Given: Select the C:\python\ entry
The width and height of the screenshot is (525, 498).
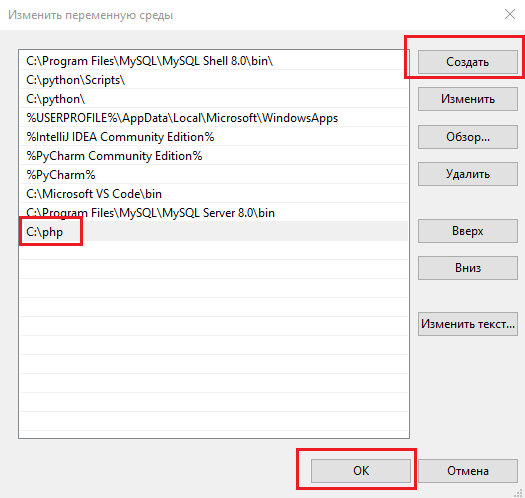Looking at the screenshot, I should (x=214, y=99).
